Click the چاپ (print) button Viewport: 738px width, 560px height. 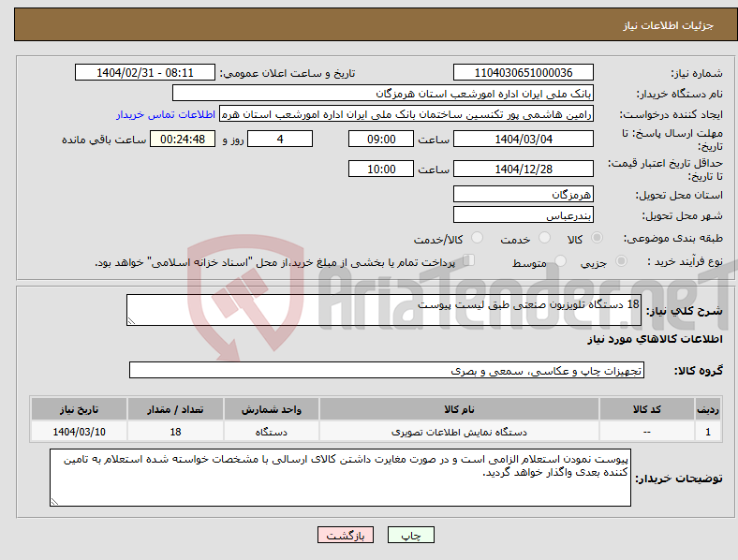410,535
